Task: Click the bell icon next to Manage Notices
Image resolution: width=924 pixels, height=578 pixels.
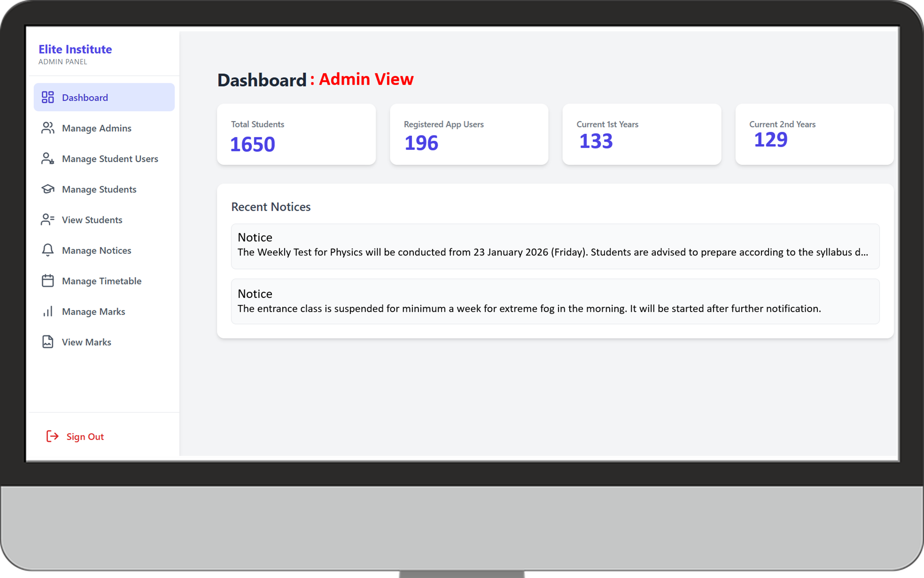Action: (47, 250)
